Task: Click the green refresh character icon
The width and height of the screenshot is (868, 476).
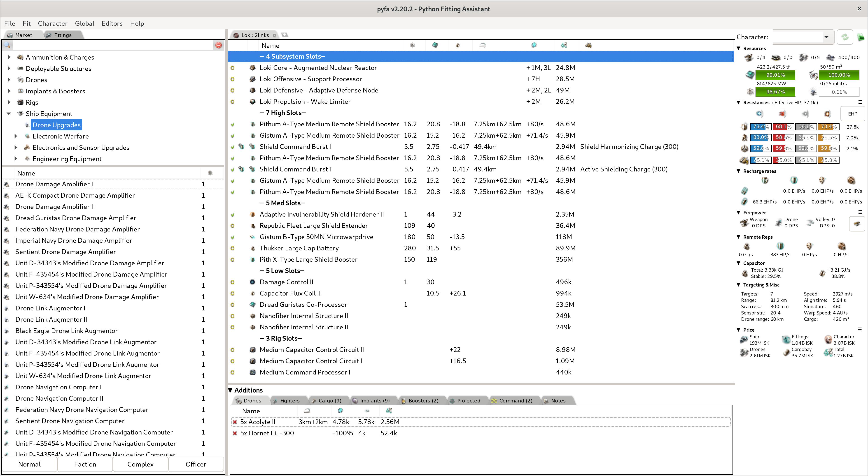Action: 845,37
